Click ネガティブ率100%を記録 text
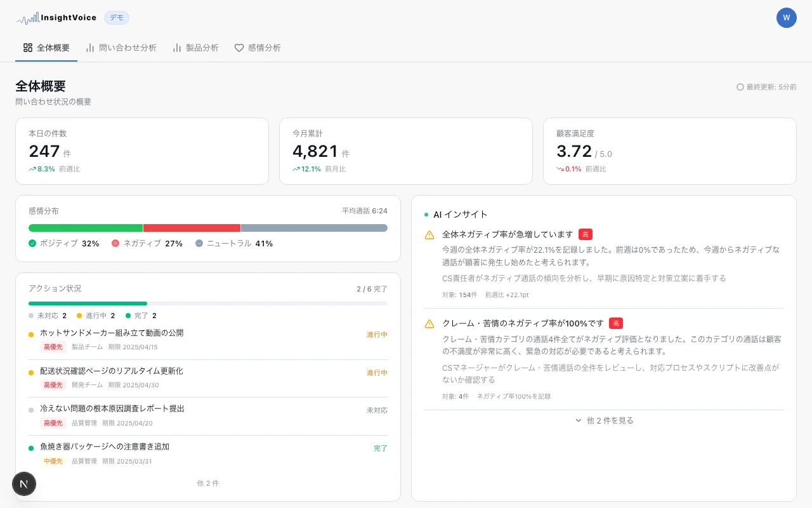This screenshot has width=812, height=508. [x=514, y=396]
